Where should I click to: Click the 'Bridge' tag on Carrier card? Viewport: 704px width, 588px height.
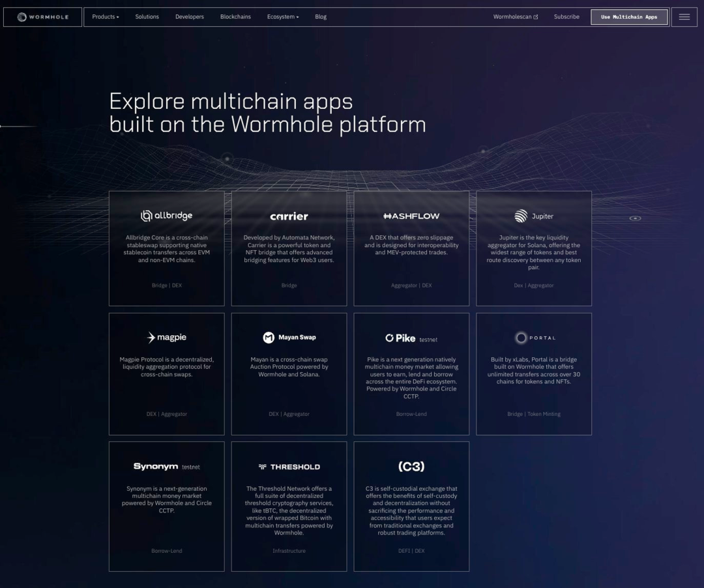(x=289, y=286)
